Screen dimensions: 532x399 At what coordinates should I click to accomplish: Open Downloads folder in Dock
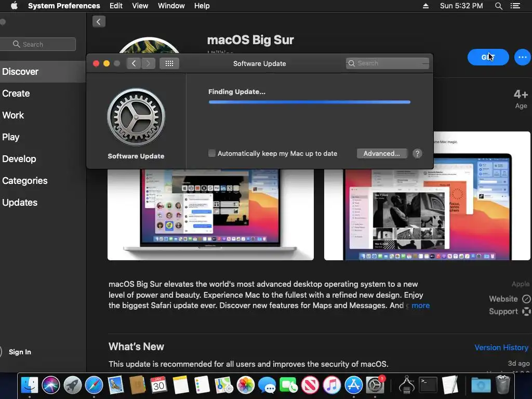[x=481, y=385]
